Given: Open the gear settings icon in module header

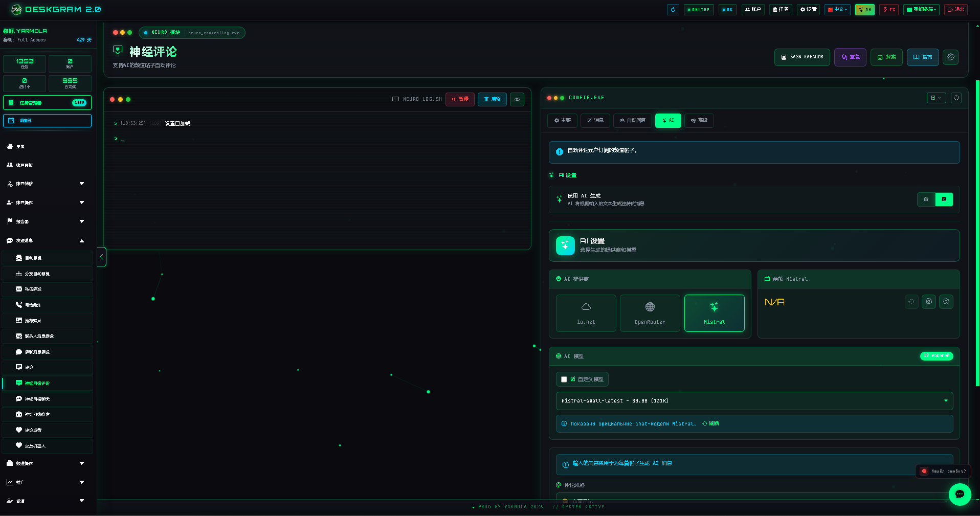Looking at the screenshot, I should pyautogui.click(x=951, y=57).
